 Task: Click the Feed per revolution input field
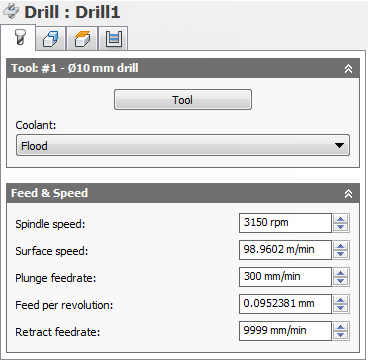tap(285, 304)
